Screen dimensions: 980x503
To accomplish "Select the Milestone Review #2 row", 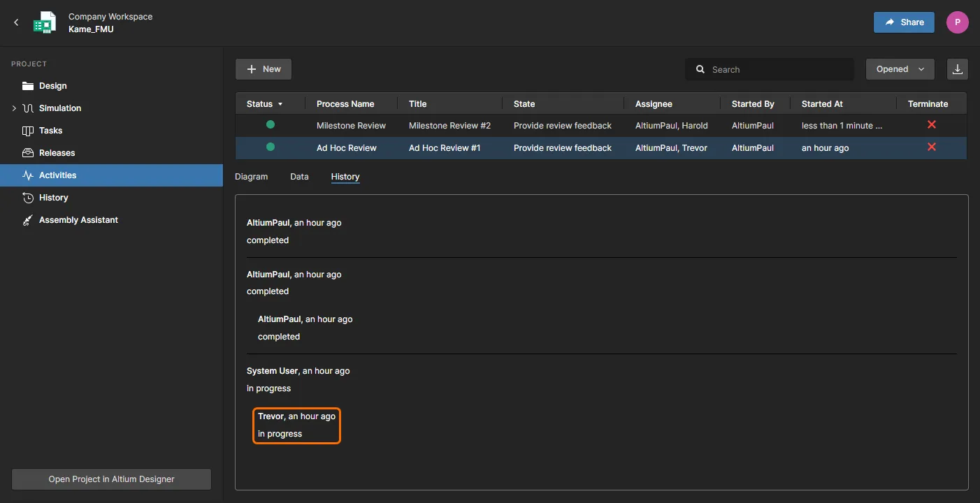I will tap(449, 126).
